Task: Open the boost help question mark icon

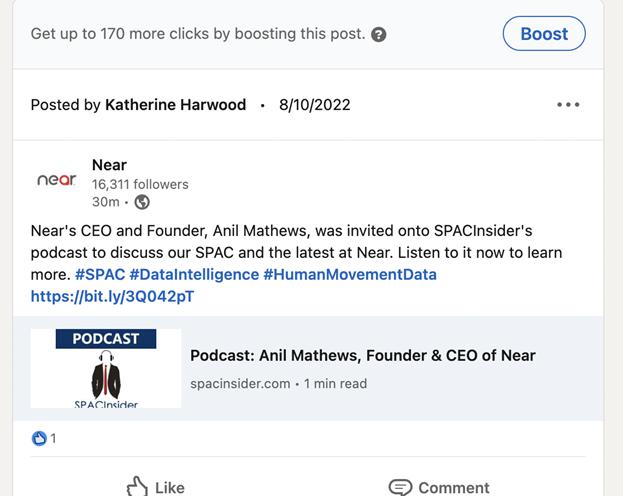Action: click(378, 35)
